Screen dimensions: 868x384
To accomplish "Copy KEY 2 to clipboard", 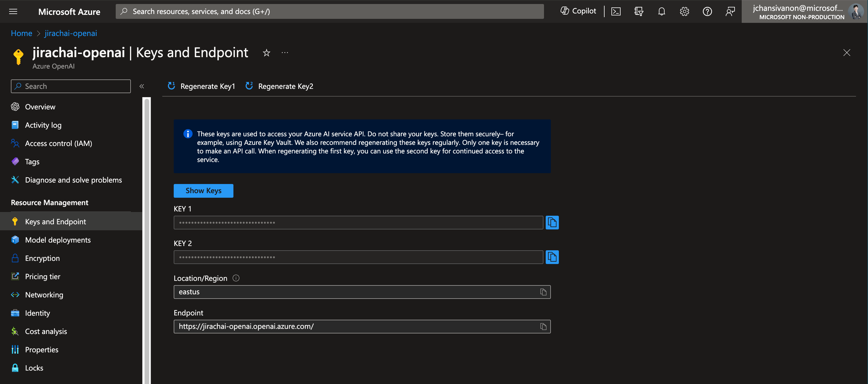I will [x=552, y=257].
